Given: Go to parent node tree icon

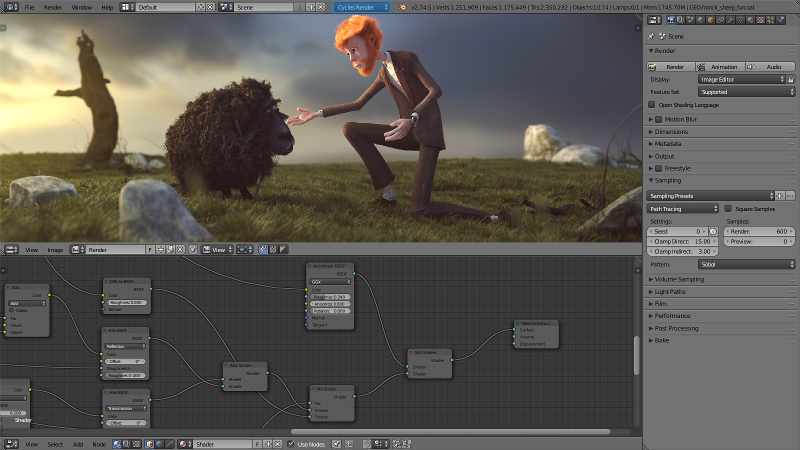Looking at the screenshot, I should pyautogui.click(x=349, y=444).
